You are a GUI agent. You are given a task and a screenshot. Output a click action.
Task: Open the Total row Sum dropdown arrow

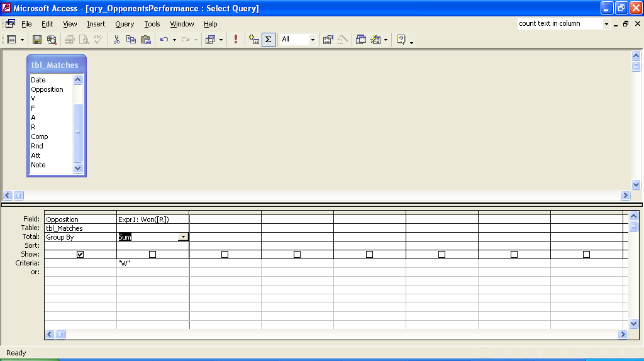tap(183, 237)
